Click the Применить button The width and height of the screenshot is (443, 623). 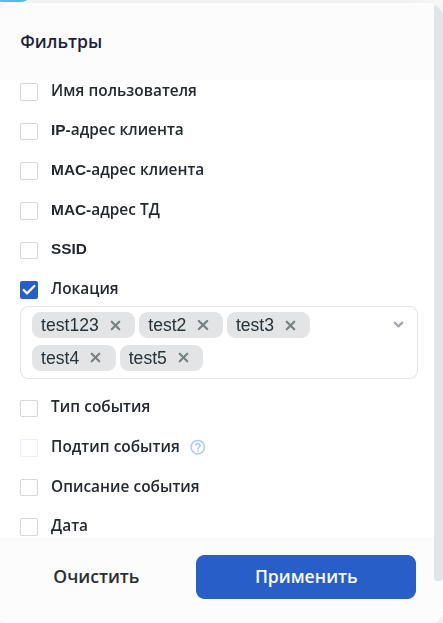click(306, 577)
